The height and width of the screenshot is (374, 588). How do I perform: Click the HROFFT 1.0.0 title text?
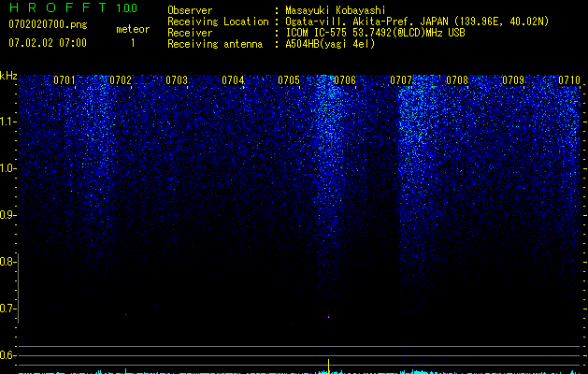[x=73, y=7]
